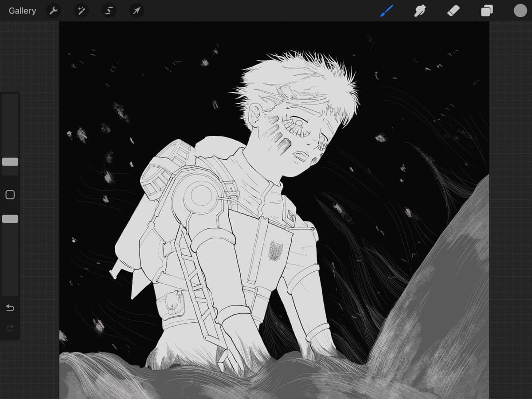This screenshot has height=399, width=532.
Task: Select the Smudge finger tool
Action: click(420, 11)
